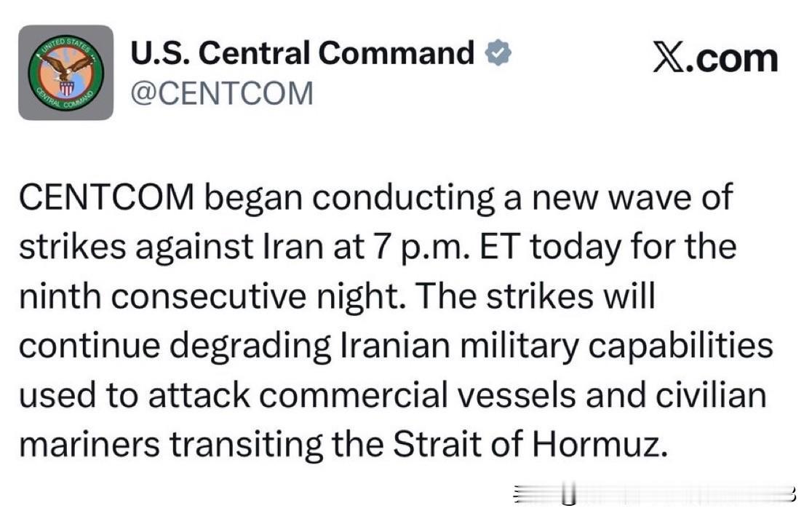Click the text '7 p.m. ET' in the post
Screen dimensions: 812x519
[x=445, y=247]
